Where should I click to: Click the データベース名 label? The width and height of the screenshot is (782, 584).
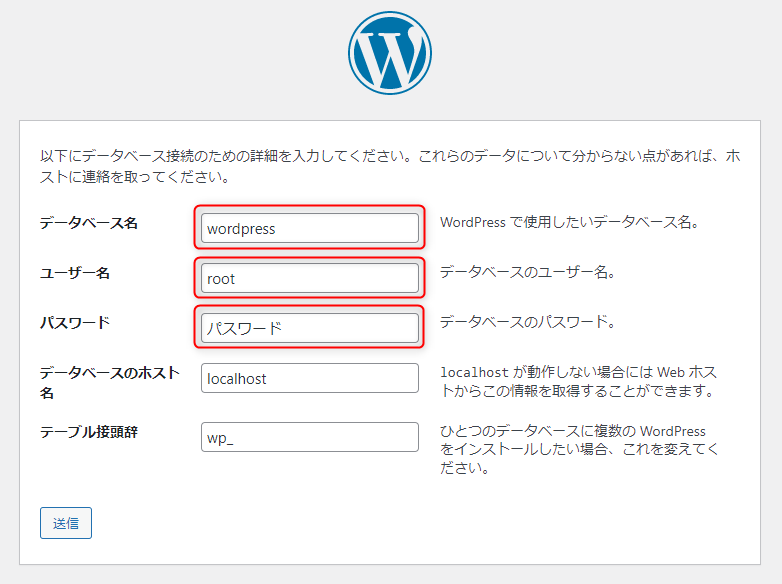(x=89, y=223)
